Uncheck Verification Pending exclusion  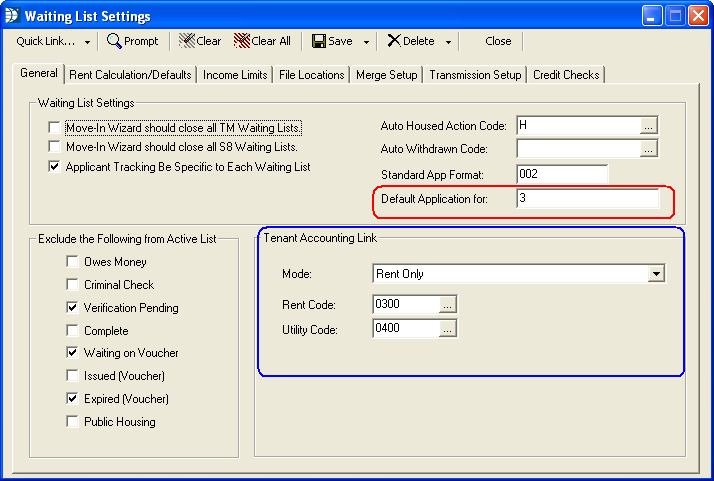73,308
